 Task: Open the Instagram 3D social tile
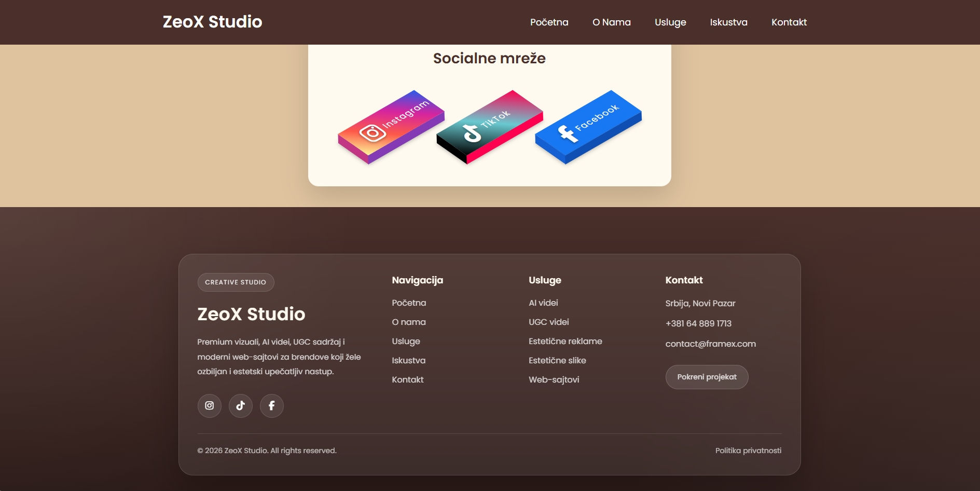coord(391,127)
